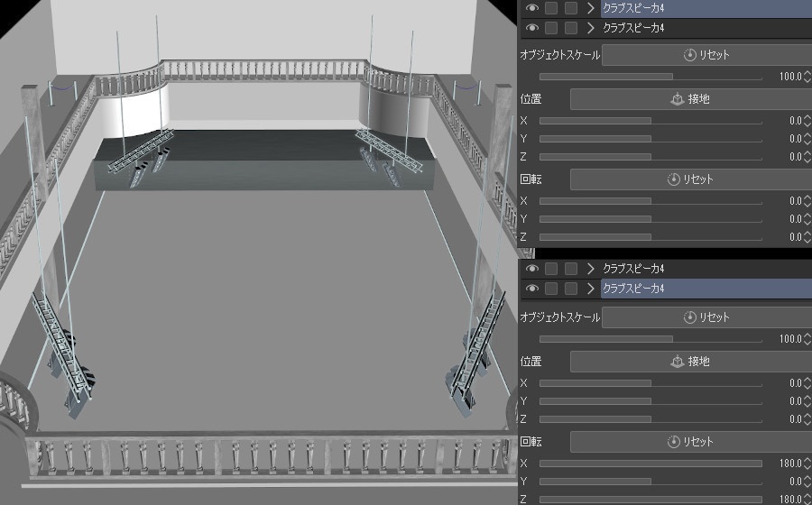
Task: Adjust 位置 Y slider in lower panel
Action: (651, 401)
